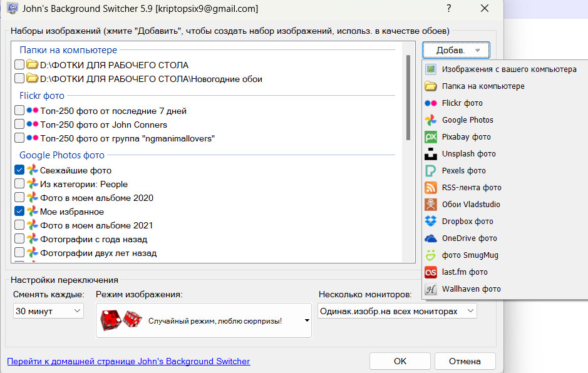Click the app icon in the title bar

pyautogui.click(x=13, y=8)
